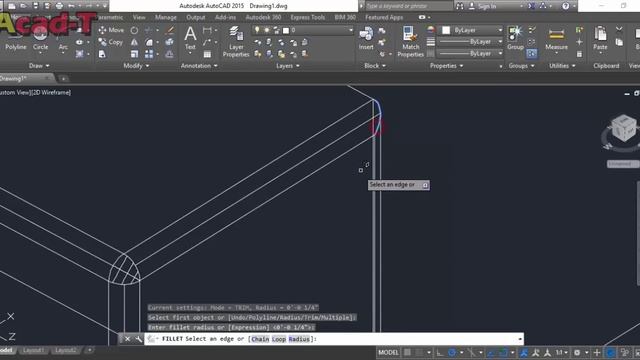
Task: Toggle layer freeze sun icon
Action: pos(267,30)
